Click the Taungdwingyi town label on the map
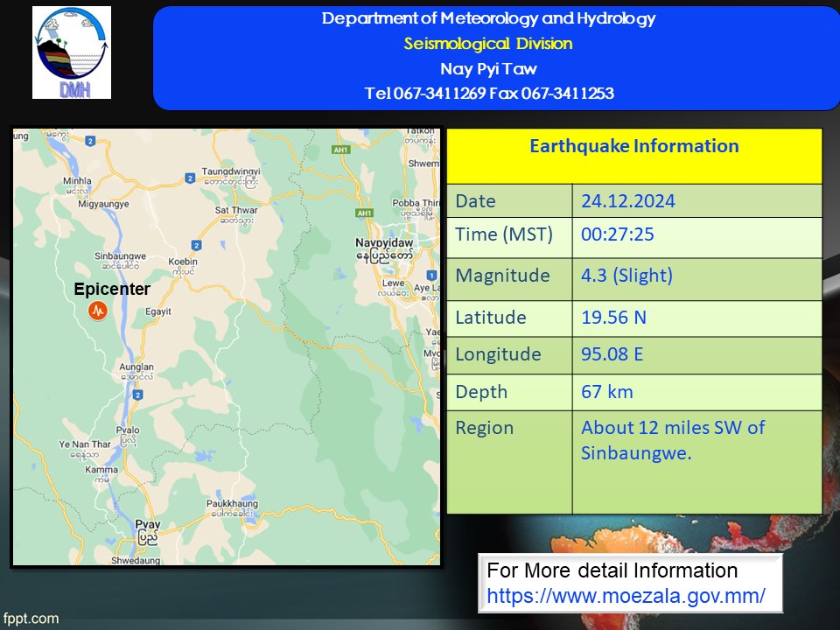The width and height of the screenshot is (840, 630). (231, 171)
